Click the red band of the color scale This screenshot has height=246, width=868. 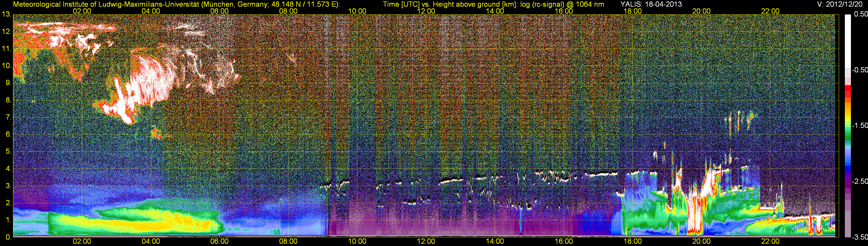pyautogui.click(x=848, y=91)
